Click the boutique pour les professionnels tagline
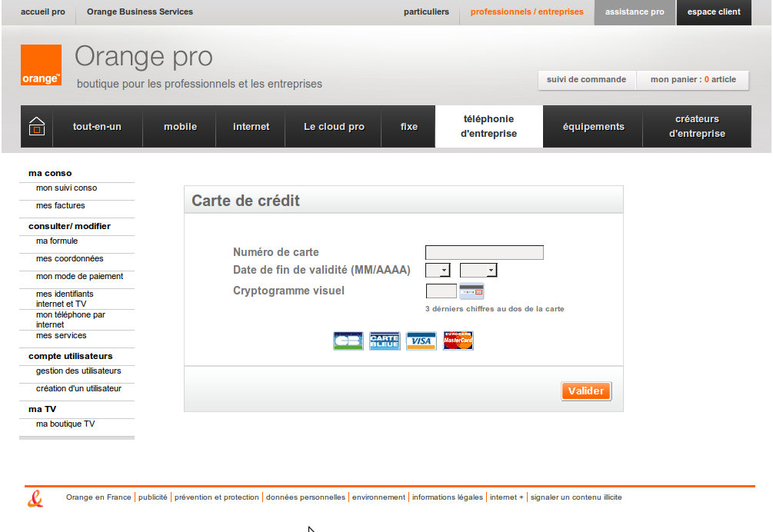Screen dimensions: 773x532 coord(199,85)
